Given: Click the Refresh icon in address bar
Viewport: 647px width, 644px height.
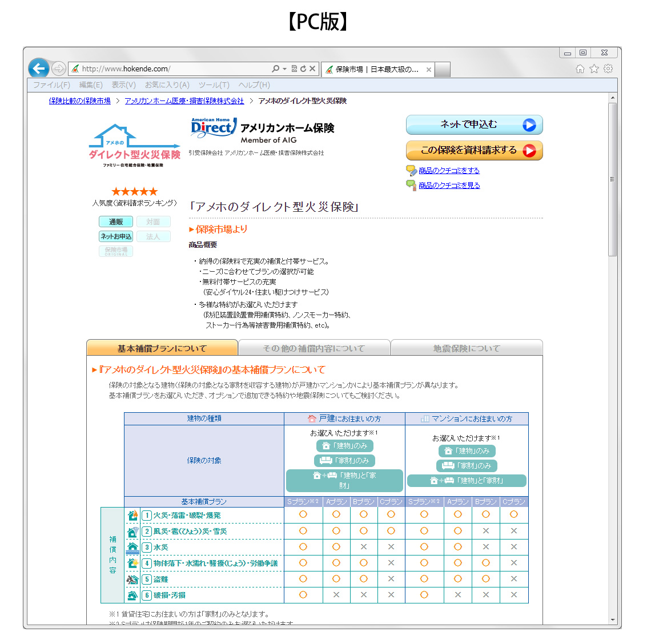Looking at the screenshot, I should [x=303, y=69].
